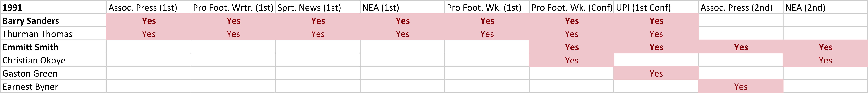868x93 pixels.
Task: Click the Pro Foot. Wk. (Conf) header
Action: click(571, 7)
